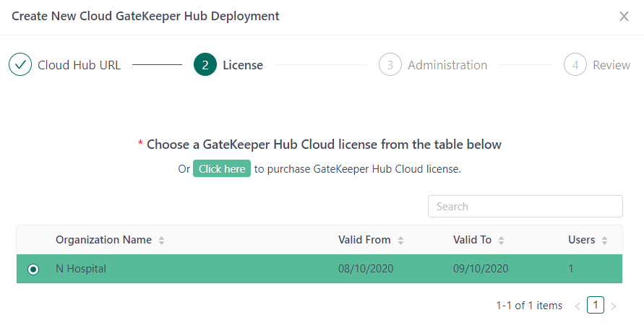Click the step 4 Review circle icon

click(x=575, y=65)
